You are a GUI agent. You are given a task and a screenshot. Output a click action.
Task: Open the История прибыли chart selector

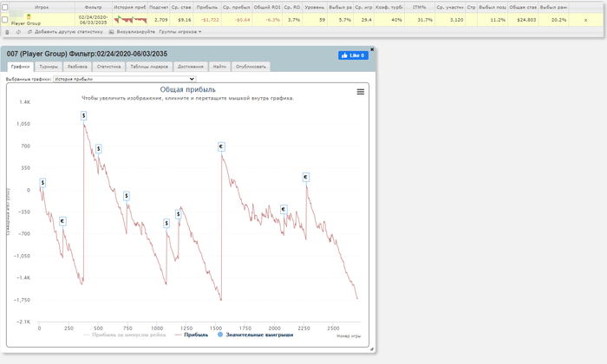tap(124, 79)
